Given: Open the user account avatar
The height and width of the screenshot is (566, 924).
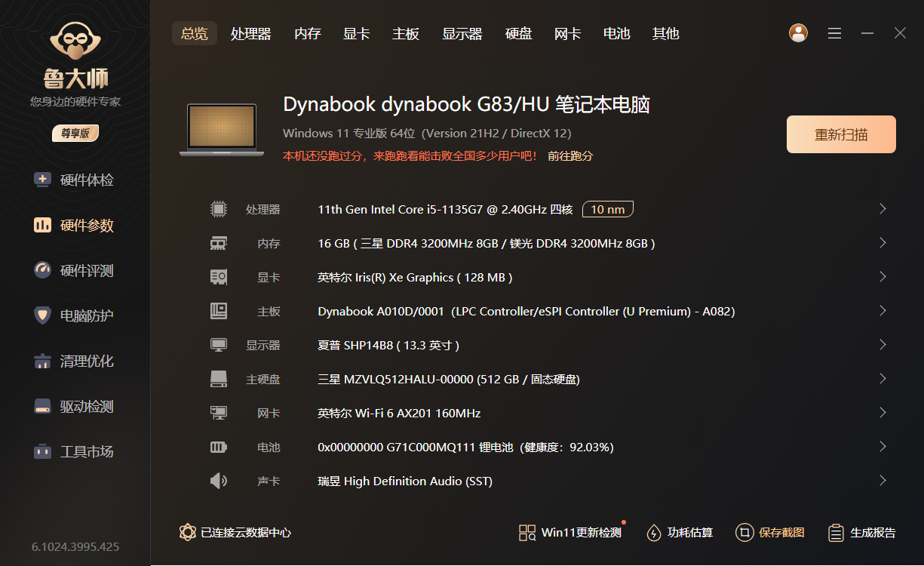Looking at the screenshot, I should click(798, 33).
